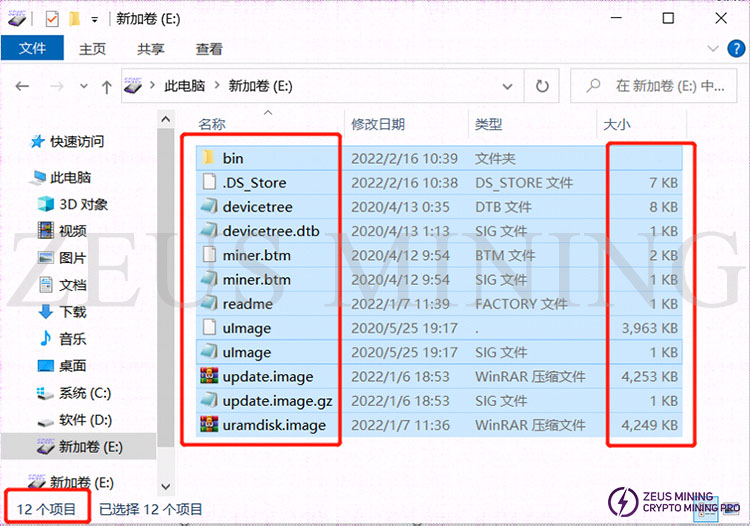Select the devicetree.dtb SIG file icon
Viewport: 750px width, 526px height.
[x=209, y=230]
